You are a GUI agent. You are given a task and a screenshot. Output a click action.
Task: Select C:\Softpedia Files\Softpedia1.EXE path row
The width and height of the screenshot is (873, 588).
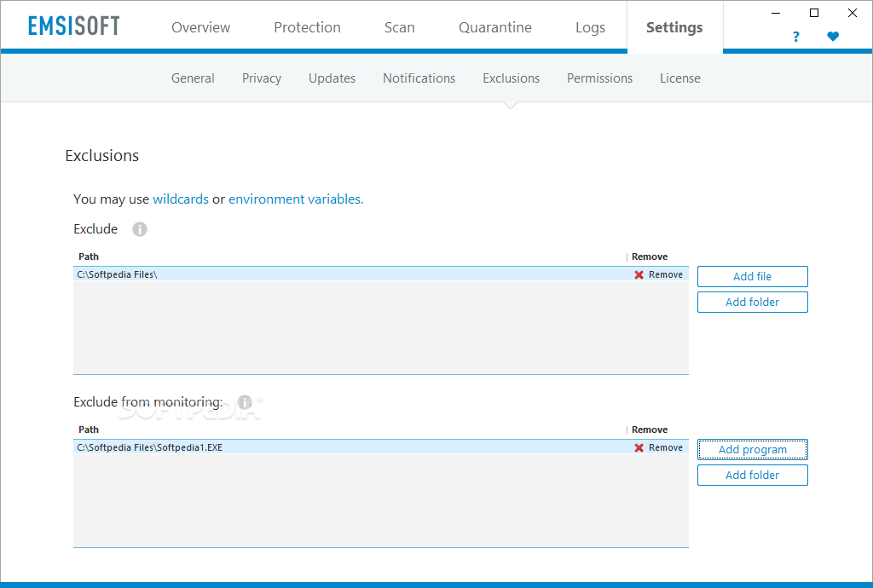pyautogui.click(x=381, y=447)
